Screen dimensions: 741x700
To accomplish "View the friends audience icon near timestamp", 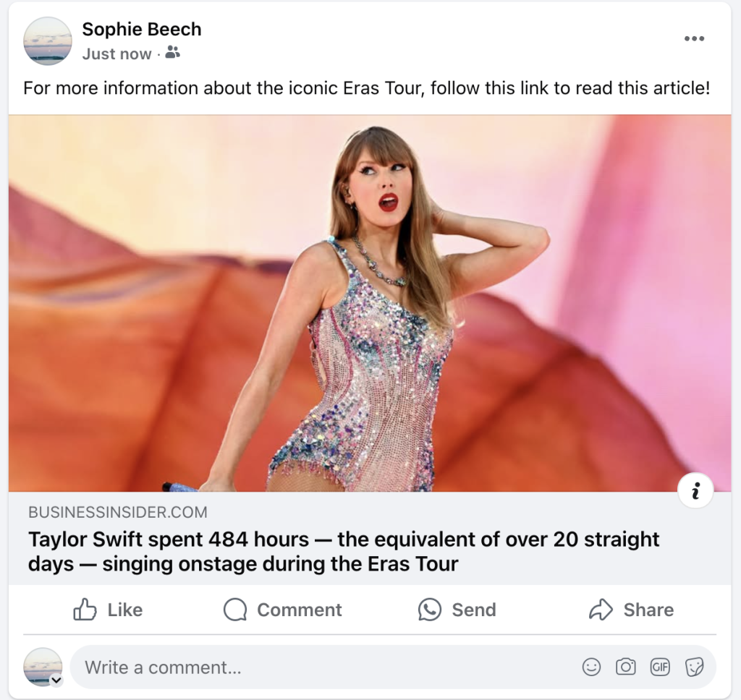I will click(172, 53).
